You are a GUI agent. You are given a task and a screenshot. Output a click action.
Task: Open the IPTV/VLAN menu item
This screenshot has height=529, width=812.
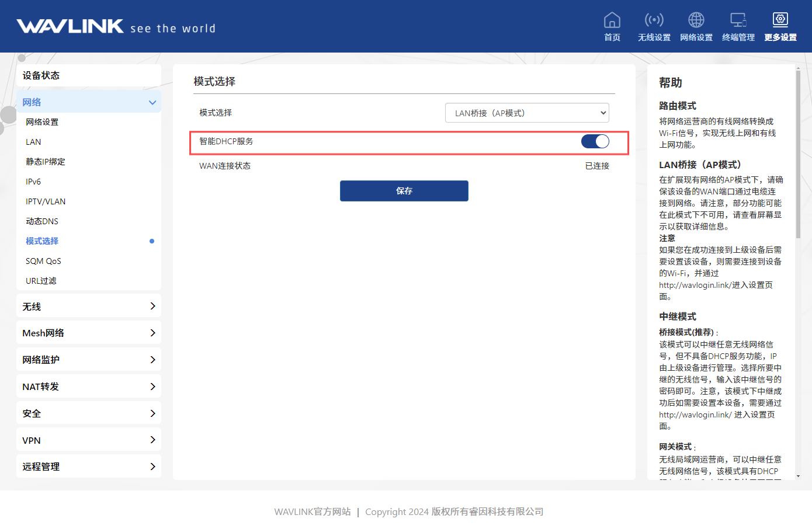click(46, 201)
